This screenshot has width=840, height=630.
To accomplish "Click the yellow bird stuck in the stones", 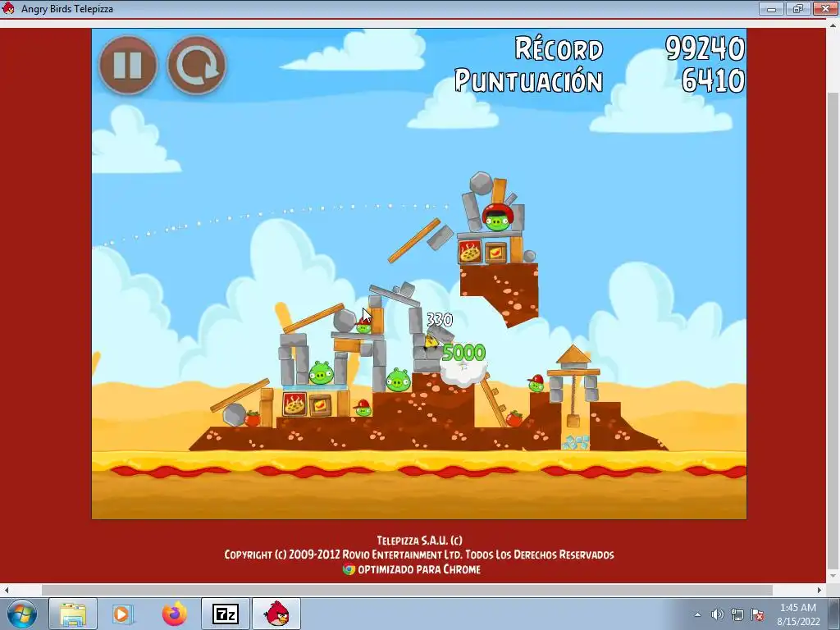I will click(x=431, y=342).
